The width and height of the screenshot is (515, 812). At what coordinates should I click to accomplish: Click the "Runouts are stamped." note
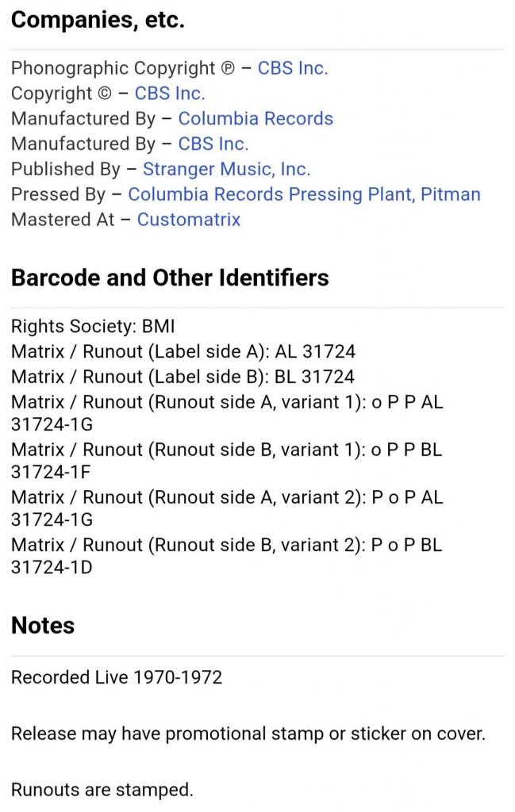102,790
